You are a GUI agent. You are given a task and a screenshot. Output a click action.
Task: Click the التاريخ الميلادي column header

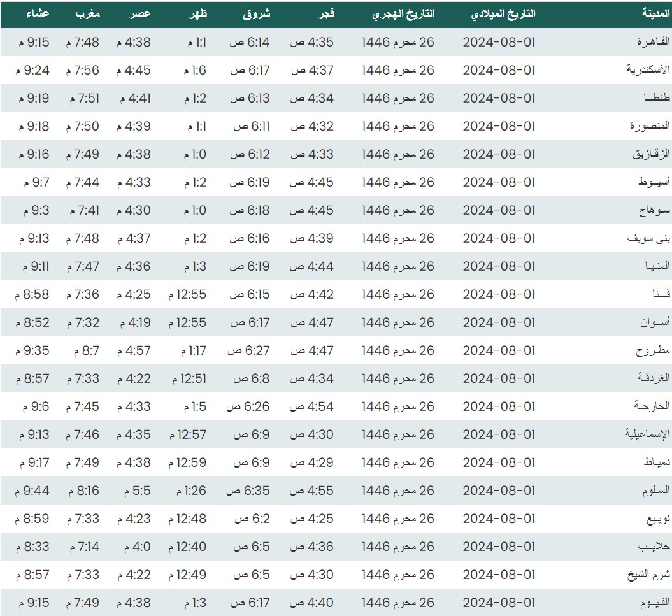[x=502, y=14]
